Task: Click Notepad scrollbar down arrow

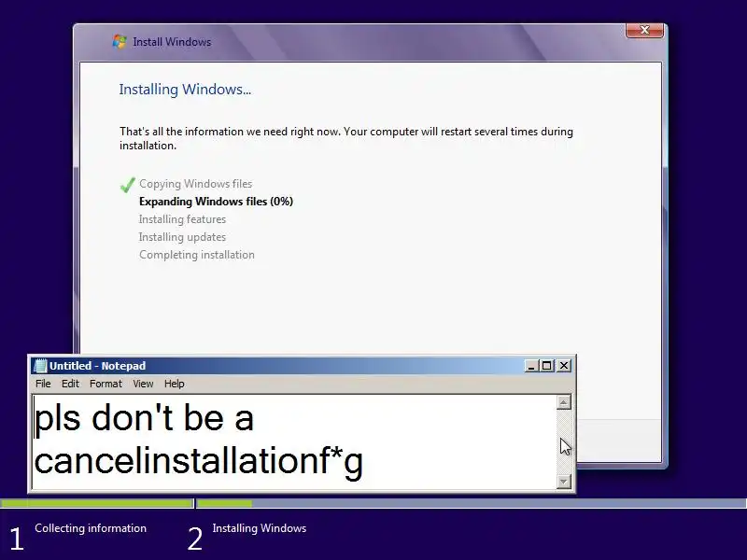Action: tap(564, 482)
